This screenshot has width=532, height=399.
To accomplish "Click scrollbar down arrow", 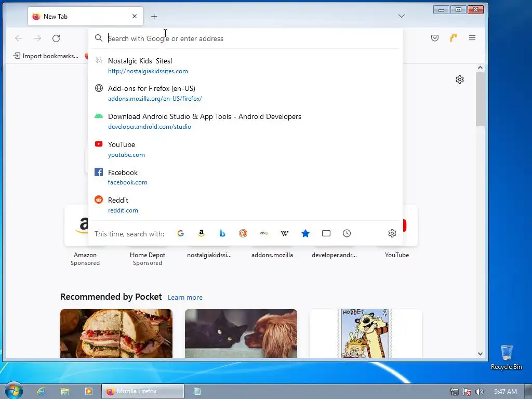I will click(480, 354).
